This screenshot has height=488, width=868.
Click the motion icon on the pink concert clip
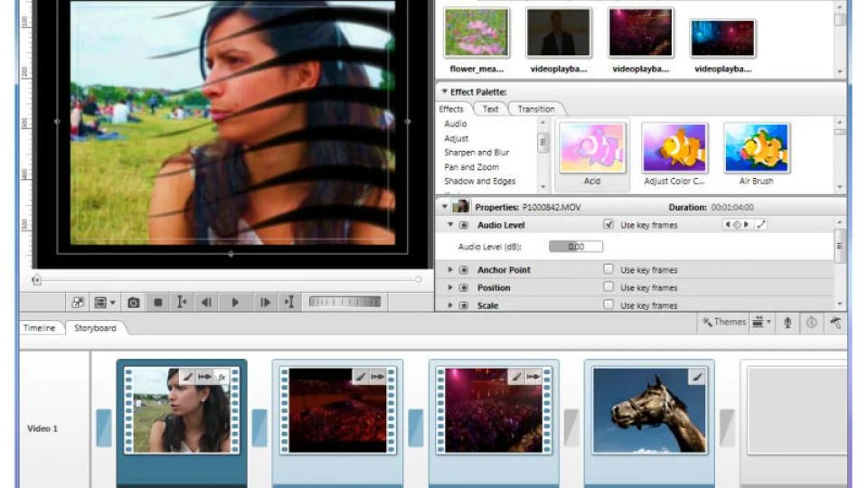(533, 377)
